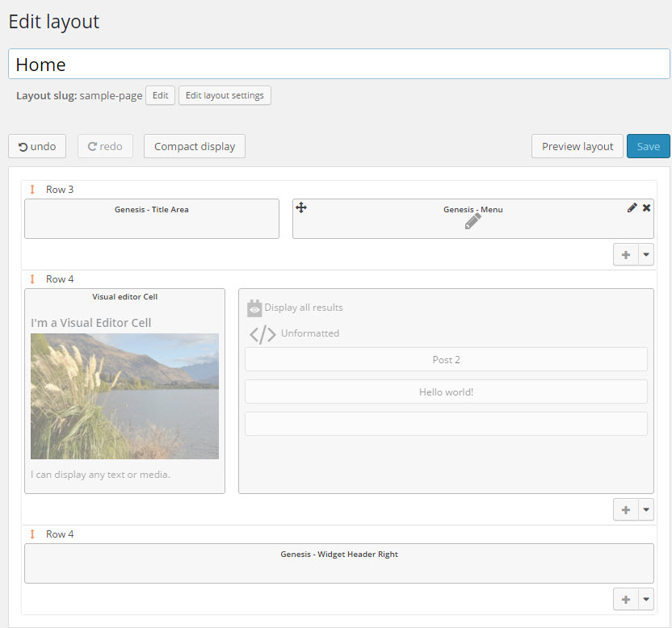Open Preview layout
Viewport: 672px width, 628px height.
tap(577, 146)
